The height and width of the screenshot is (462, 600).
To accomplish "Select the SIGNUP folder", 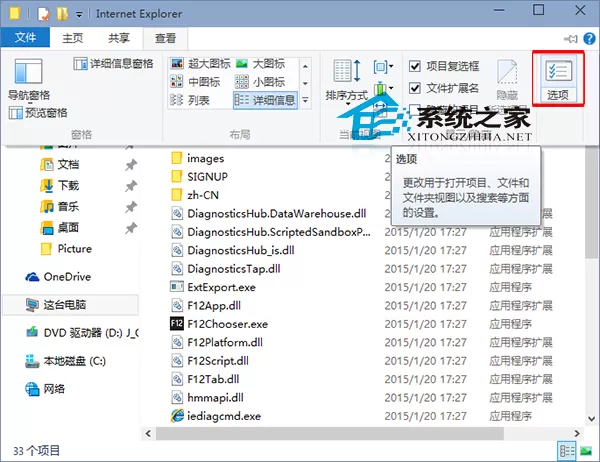I will (x=199, y=176).
